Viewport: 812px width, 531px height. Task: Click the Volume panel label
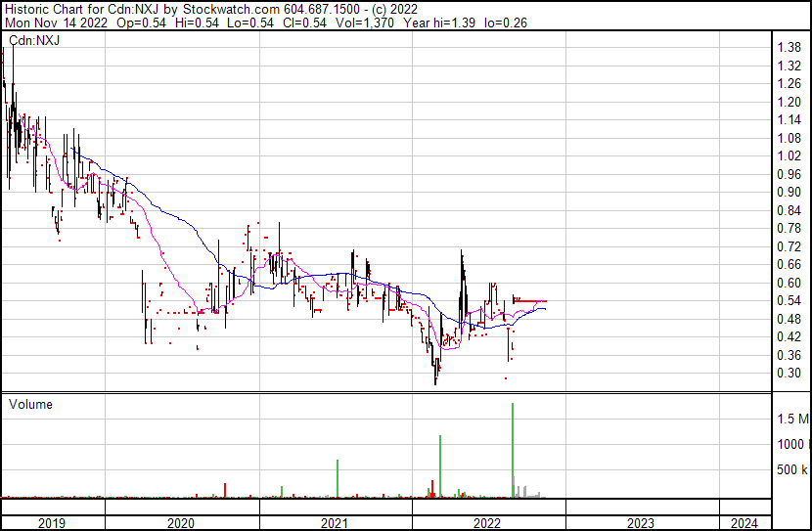(30, 404)
